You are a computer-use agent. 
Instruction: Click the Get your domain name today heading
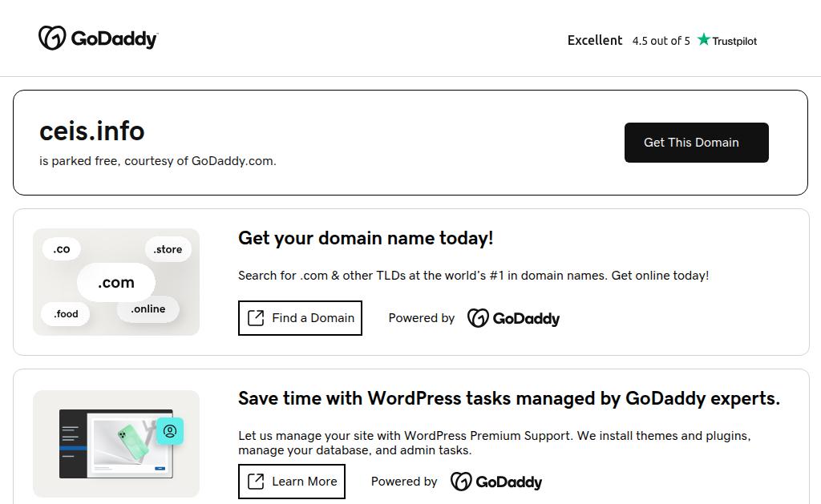point(366,238)
